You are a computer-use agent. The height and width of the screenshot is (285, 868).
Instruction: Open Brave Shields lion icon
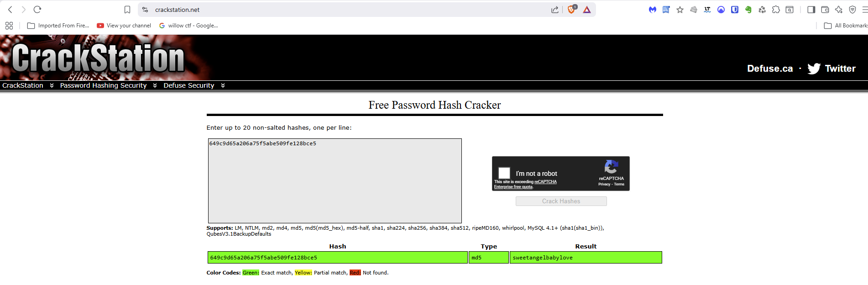[571, 10]
